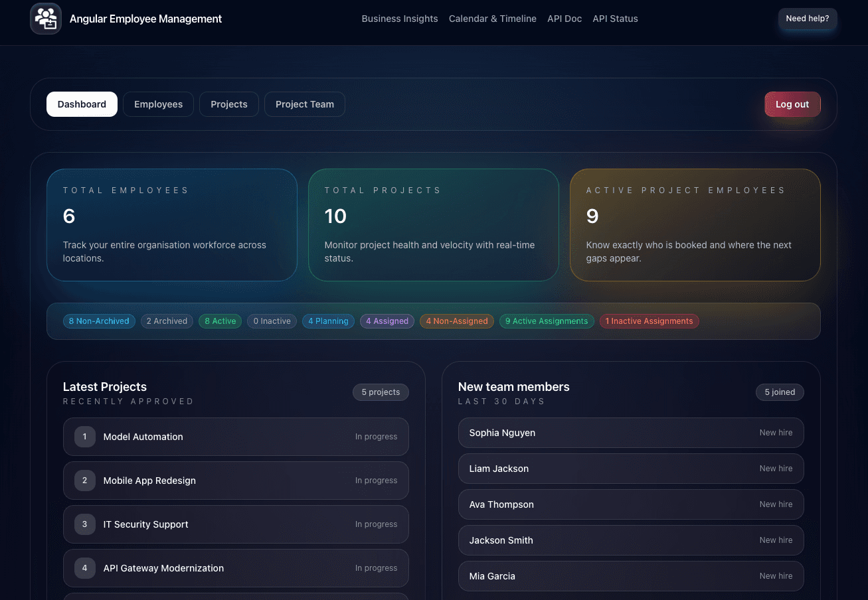Viewport: 868px width, 600px height.
Task: Toggle the 0 Inactive filter chip
Action: 272,321
